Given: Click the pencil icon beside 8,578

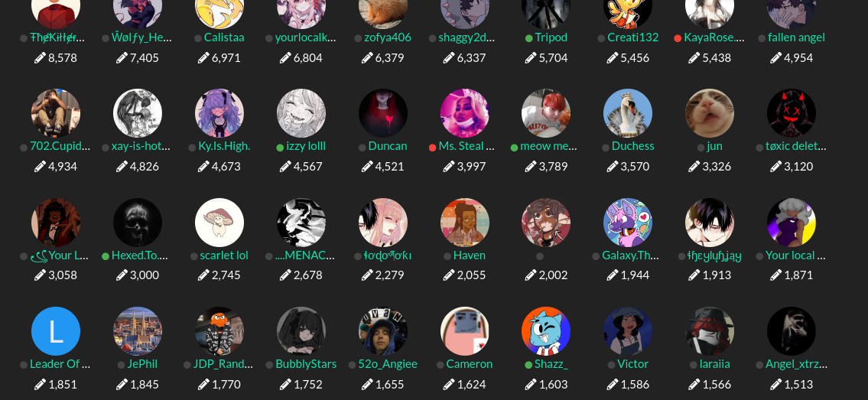Looking at the screenshot, I should pos(40,57).
